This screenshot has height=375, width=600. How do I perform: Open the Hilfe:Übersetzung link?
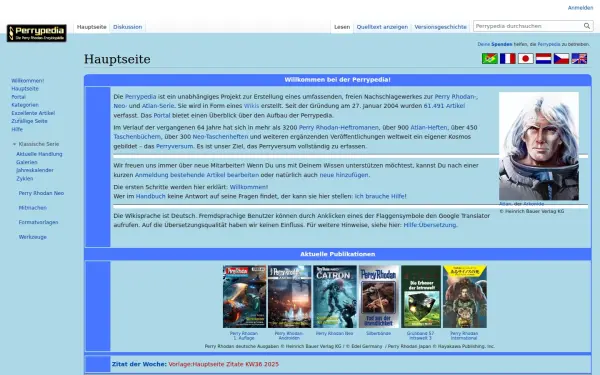430,225
